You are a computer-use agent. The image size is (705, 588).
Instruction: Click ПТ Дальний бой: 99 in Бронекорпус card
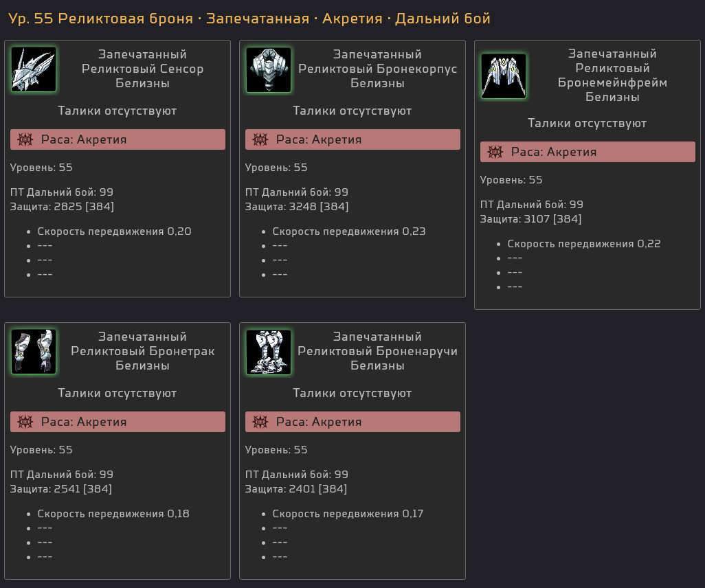click(297, 192)
